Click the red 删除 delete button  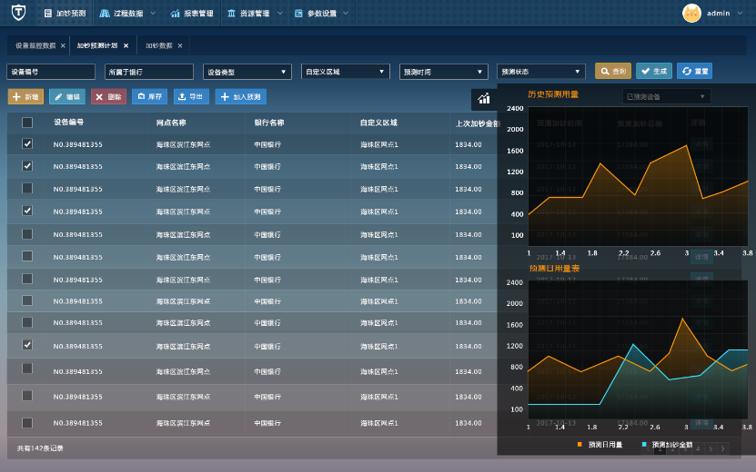tap(109, 97)
